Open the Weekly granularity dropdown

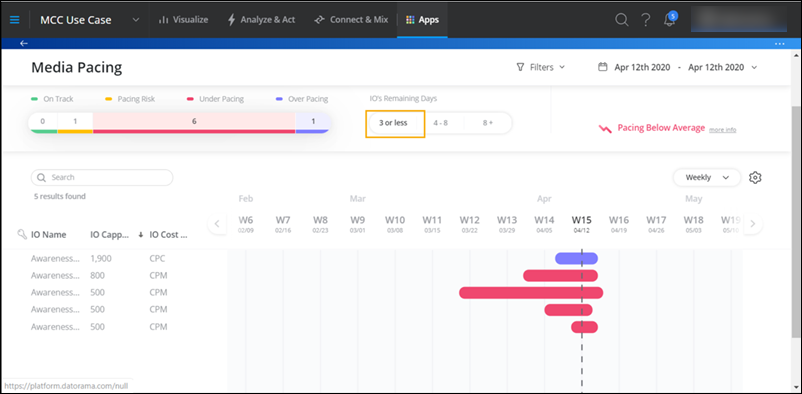coord(706,178)
